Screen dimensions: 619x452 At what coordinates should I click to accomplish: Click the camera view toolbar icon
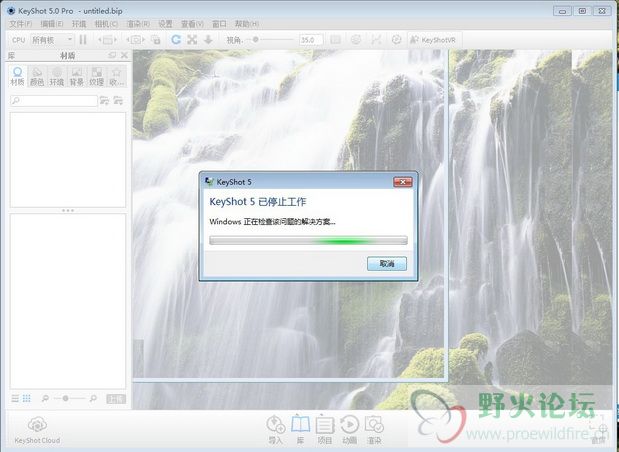click(135, 40)
